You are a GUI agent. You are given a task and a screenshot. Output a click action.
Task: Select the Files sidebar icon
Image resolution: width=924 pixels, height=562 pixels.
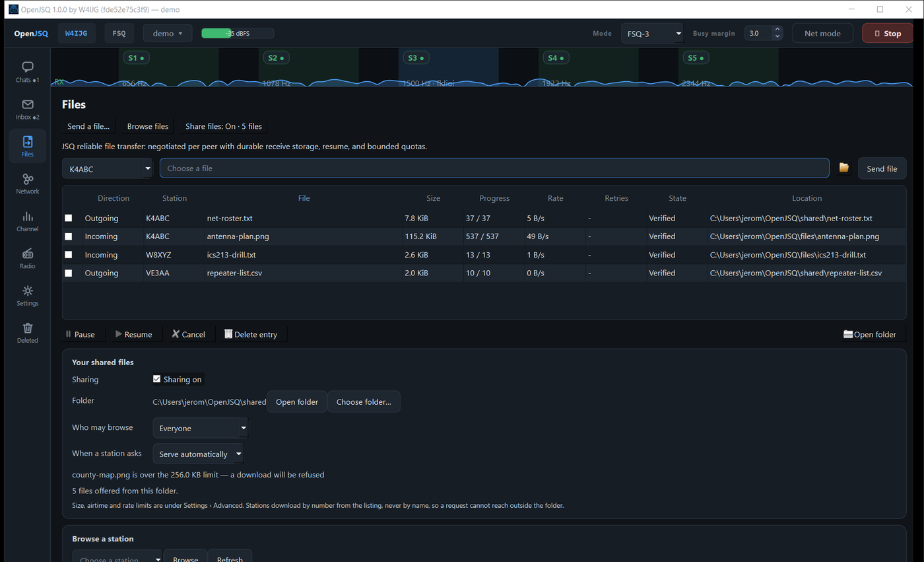coord(27,146)
